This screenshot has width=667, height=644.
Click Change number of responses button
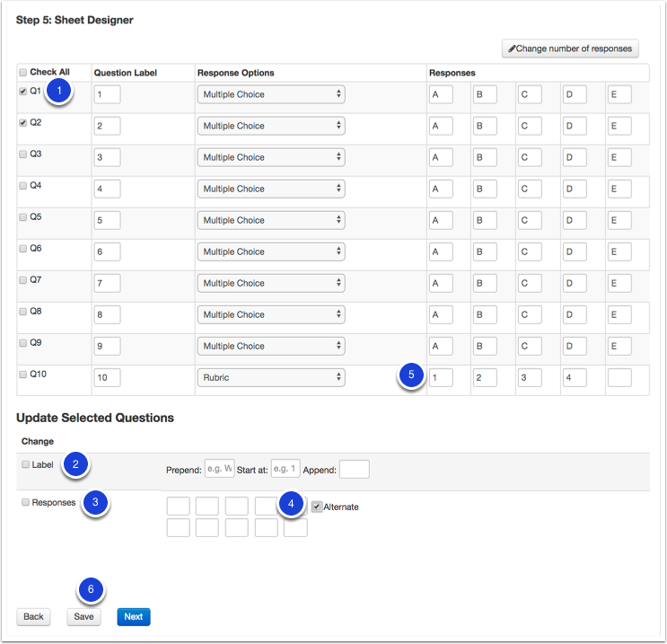tap(570, 49)
